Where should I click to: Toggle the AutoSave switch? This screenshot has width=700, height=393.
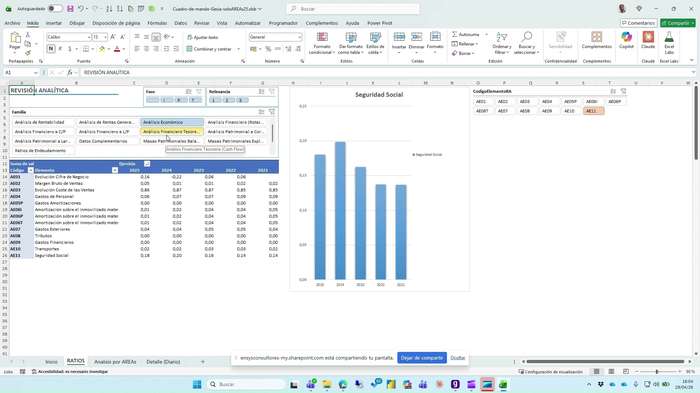pyautogui.click(x=55, y=8)
